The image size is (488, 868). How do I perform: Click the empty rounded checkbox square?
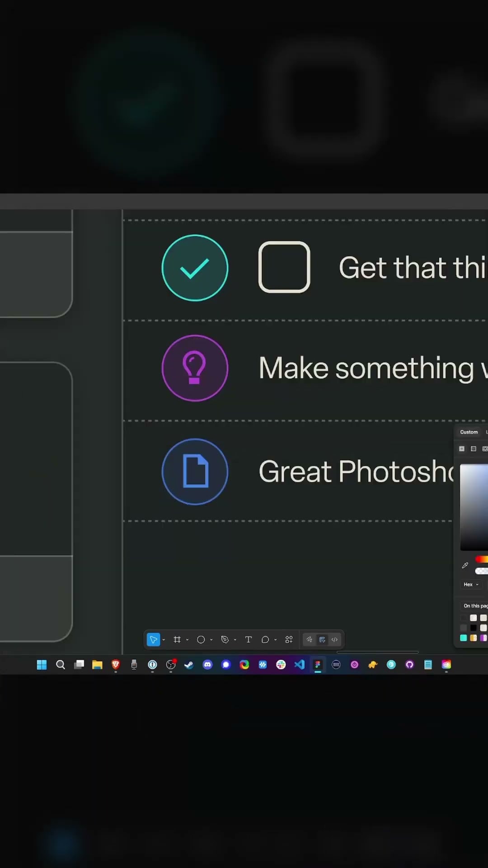click(x=284, y=267)
